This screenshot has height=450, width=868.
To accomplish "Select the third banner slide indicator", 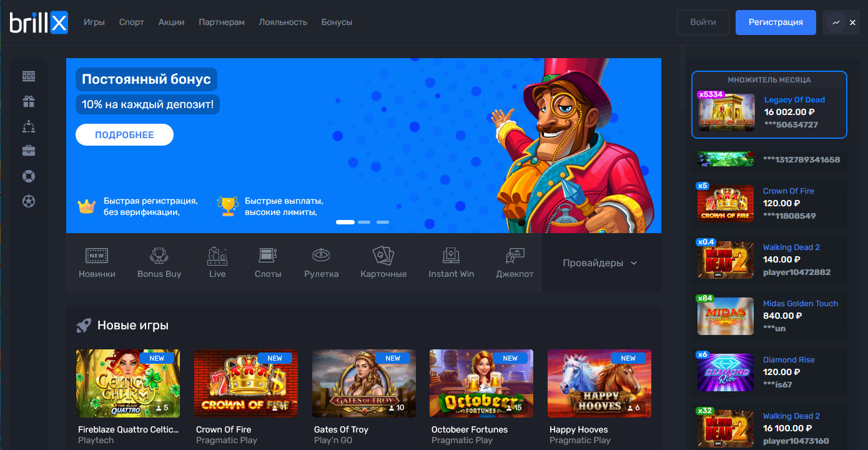I will (x=383, y=222).
